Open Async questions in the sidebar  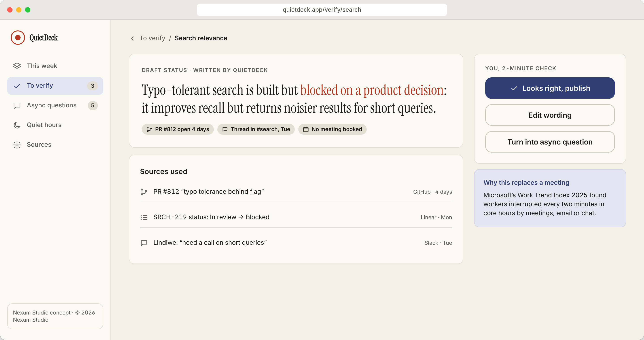(55, 106)
